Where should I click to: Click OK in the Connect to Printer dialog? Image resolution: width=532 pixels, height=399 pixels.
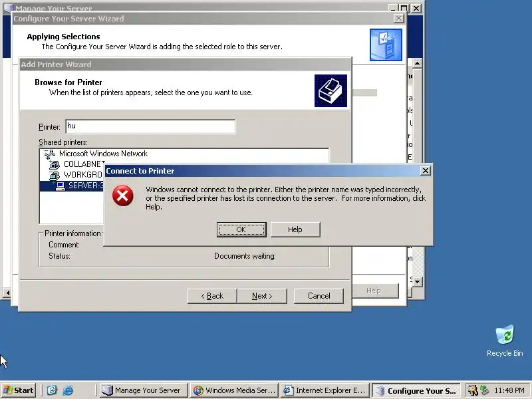[x=241, y=229]
